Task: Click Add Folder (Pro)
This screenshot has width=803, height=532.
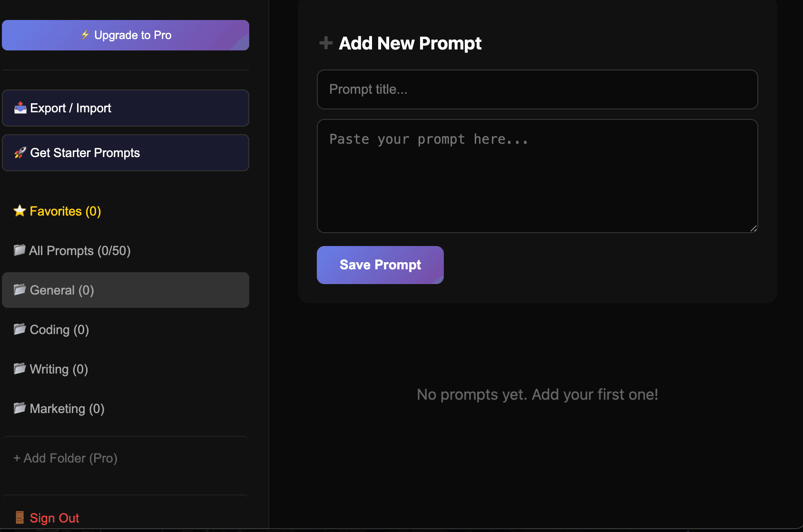Action: pyautogui.click(x=65, y=458)
